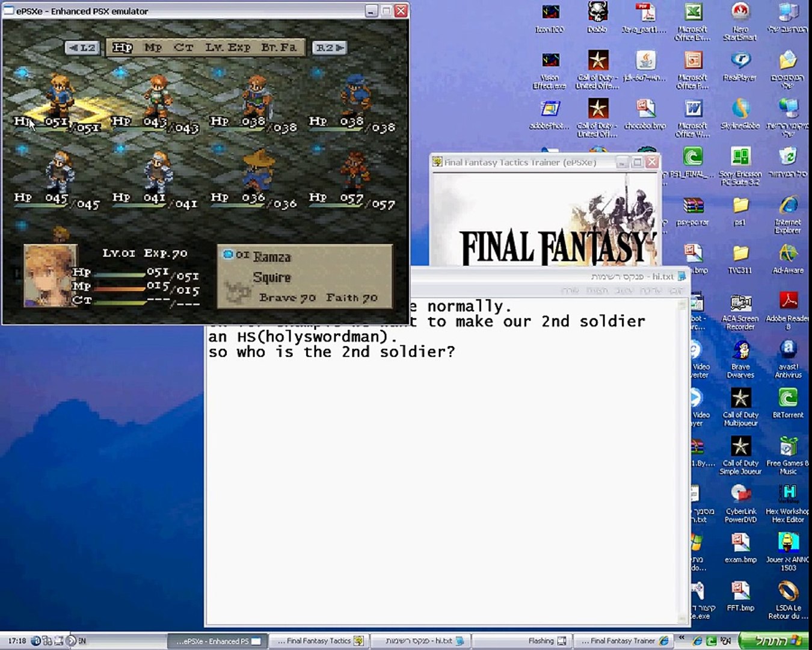This screenshot has width=812, height=650.
Task: Click Ramza's portrait in status panel
Action: [x=50, y=275]
